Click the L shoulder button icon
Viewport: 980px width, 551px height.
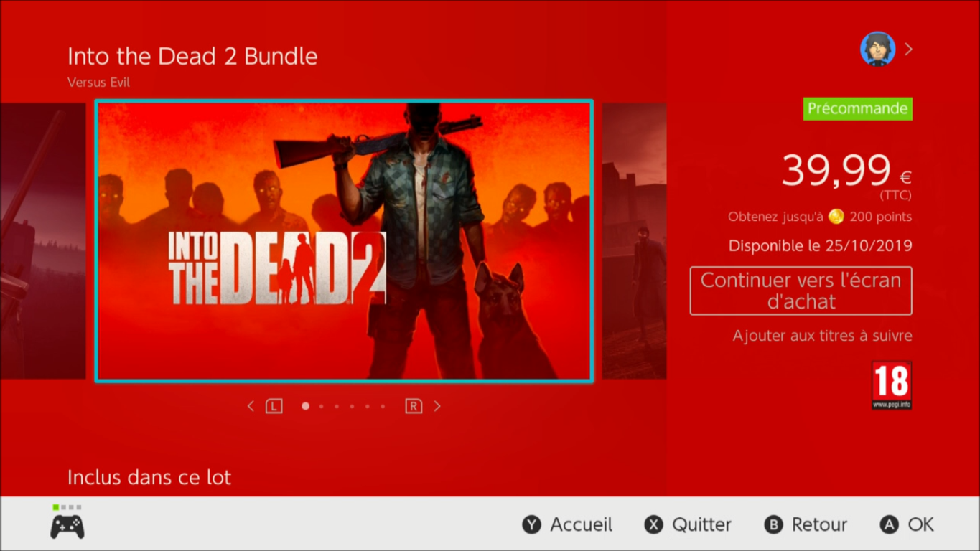click(274, 406)
